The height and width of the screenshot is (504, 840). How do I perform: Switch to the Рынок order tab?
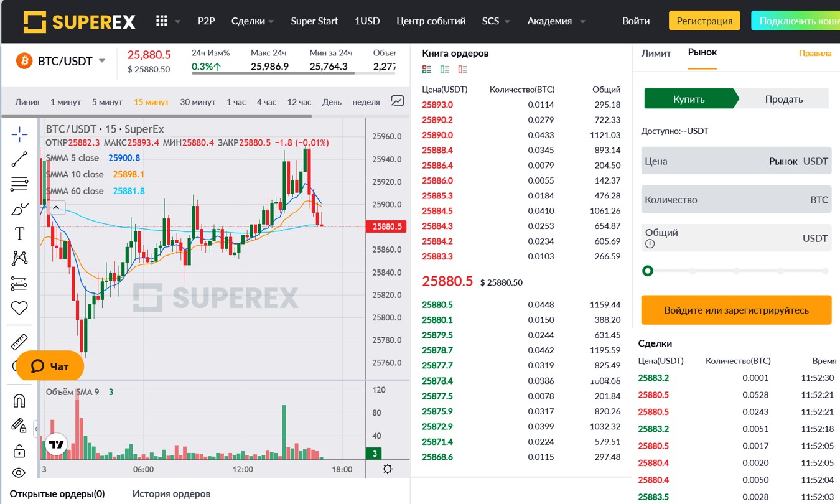pos(702,52)
